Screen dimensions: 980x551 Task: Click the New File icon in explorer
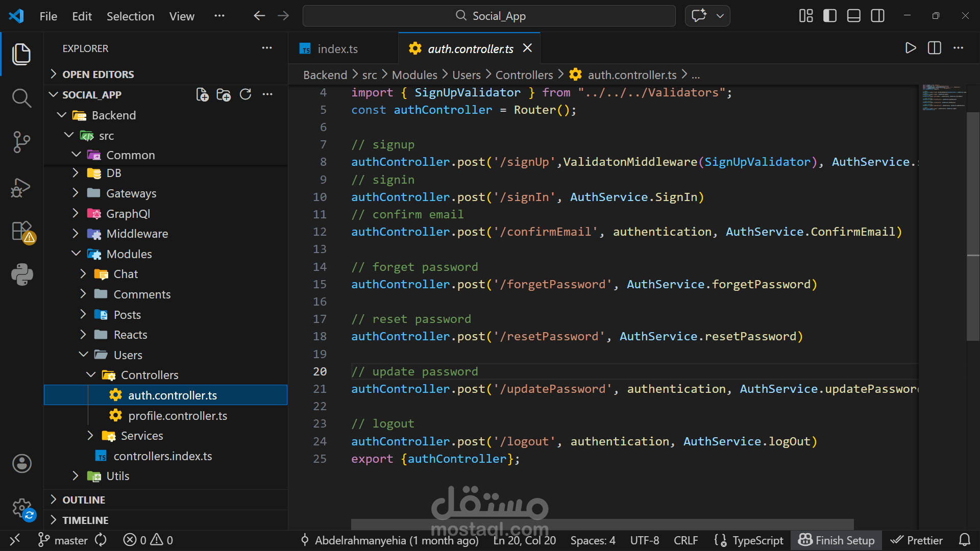click(202, 95)
